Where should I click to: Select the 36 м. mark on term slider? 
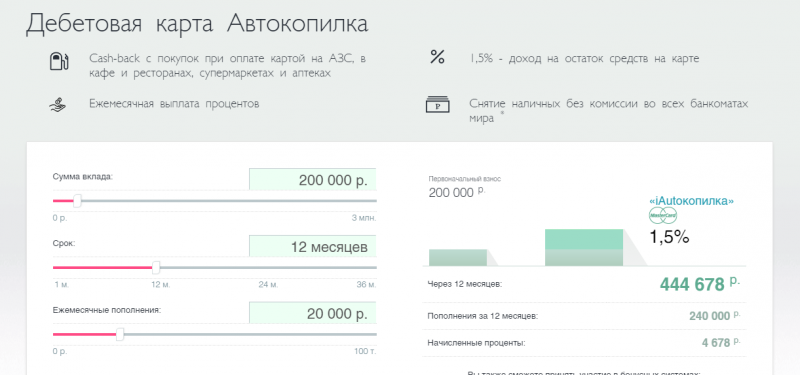pyautogui.click(x=366, y=285)
